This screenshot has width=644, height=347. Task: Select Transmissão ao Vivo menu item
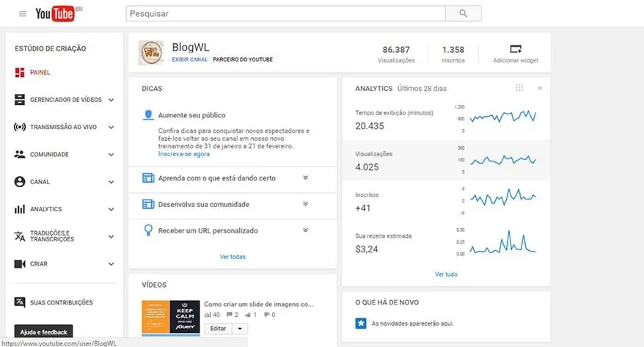(x=64, y=127)
